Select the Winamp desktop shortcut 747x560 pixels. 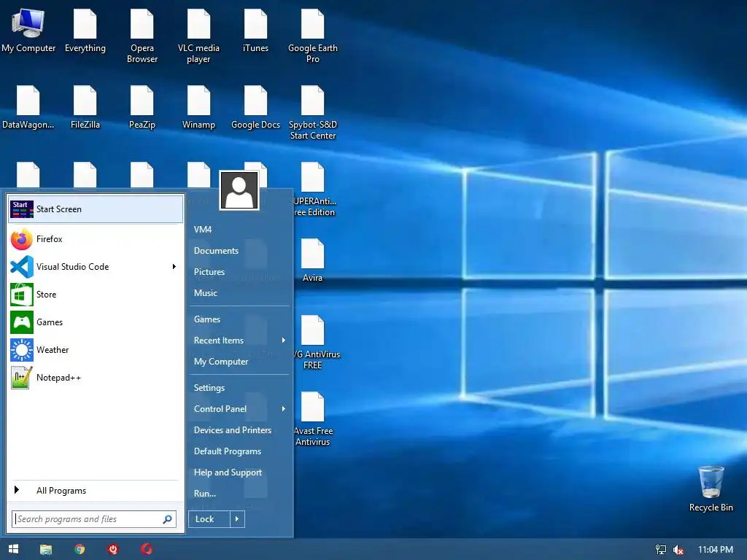click(x=198, y=106)
